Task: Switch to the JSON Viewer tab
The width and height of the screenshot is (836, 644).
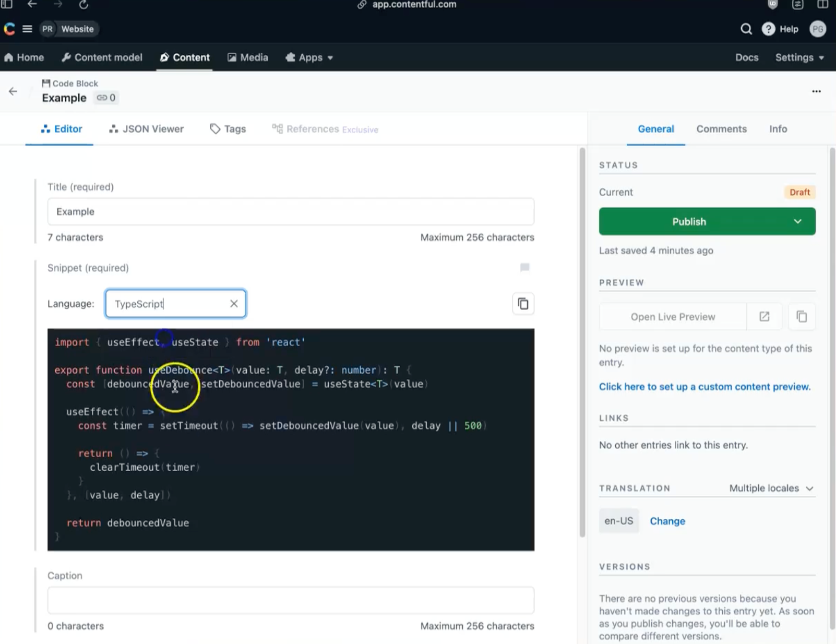Action: [x=147, y=129]
